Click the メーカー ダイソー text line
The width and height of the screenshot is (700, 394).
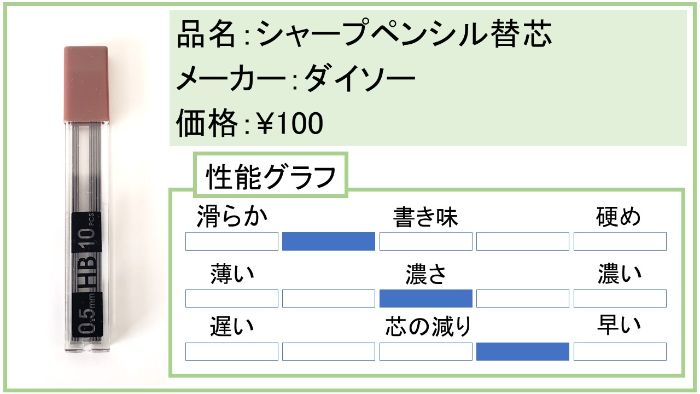pyautogui.click(x=296, y=79)
